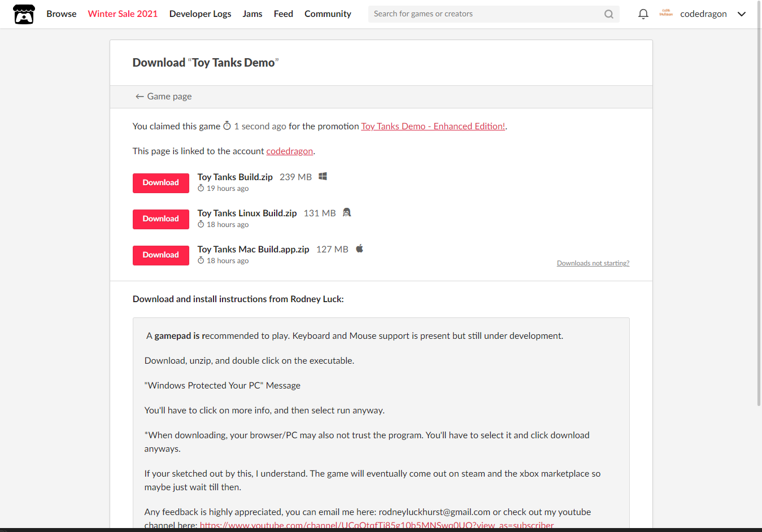
Task: Click Downloads not starting? help link
Action: [593, 263]
